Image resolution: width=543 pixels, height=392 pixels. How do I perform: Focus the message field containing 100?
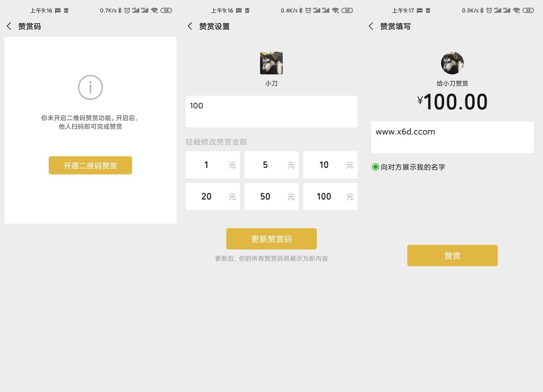click(271, 111)
